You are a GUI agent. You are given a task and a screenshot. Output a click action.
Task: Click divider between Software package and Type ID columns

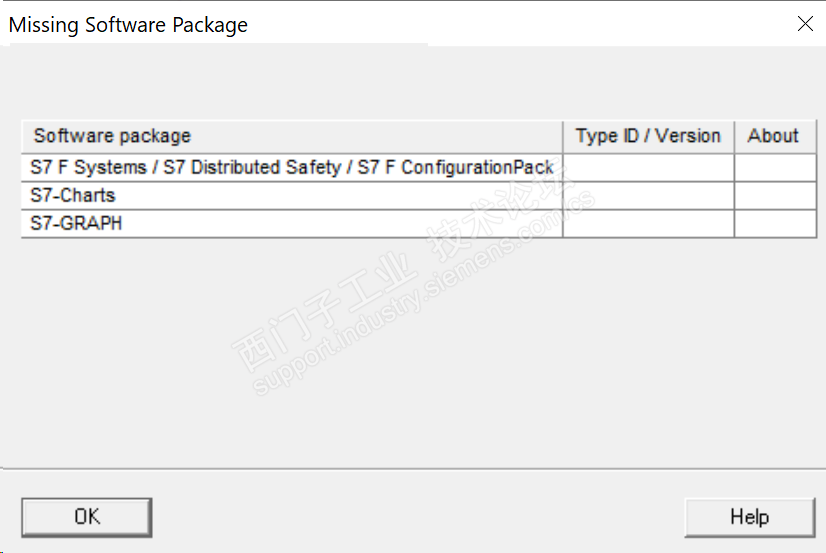pyautogui.click(x=563, y=136)
